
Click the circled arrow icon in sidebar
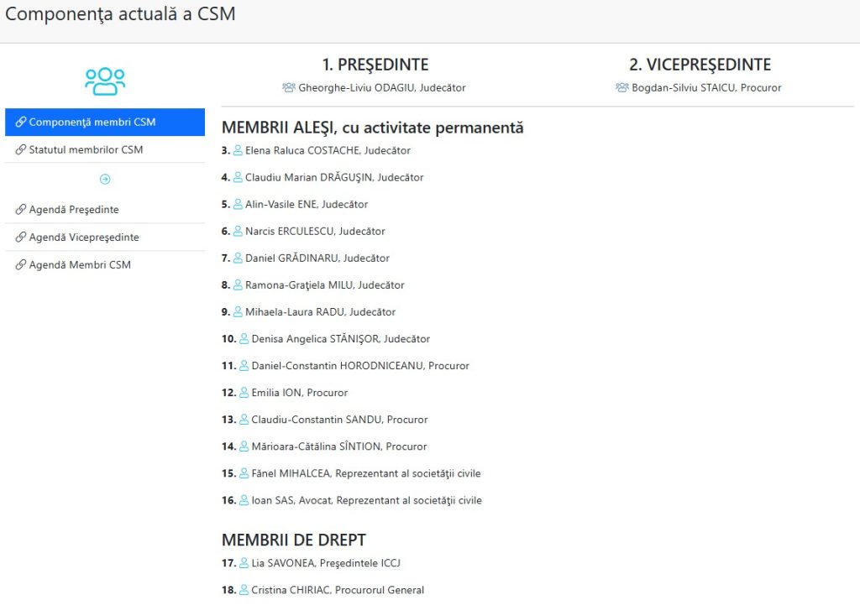[105, 180]
